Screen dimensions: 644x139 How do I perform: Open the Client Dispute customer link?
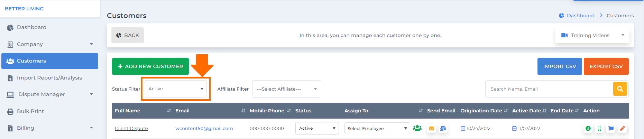coord(131,128)
